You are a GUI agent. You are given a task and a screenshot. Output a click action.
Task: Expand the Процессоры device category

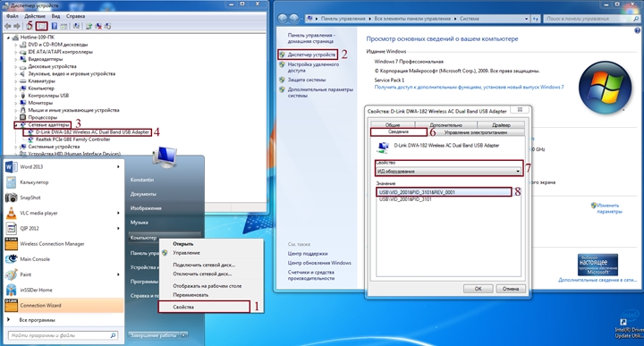pos(15,117)
